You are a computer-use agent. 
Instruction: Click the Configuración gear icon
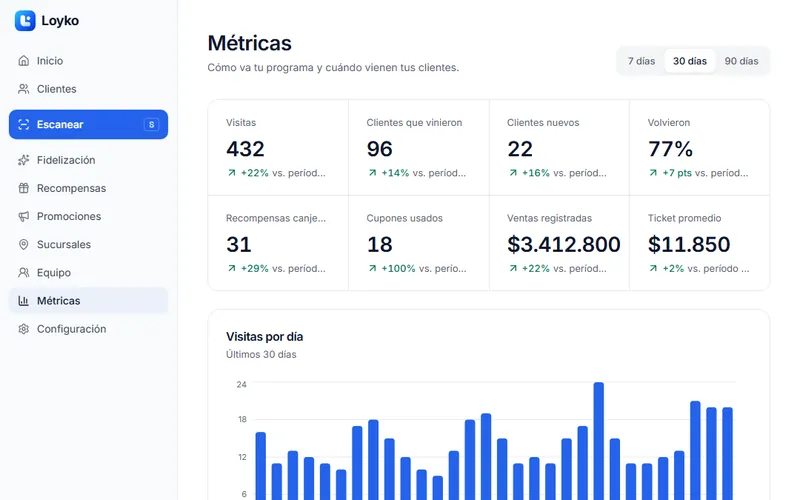23,329
